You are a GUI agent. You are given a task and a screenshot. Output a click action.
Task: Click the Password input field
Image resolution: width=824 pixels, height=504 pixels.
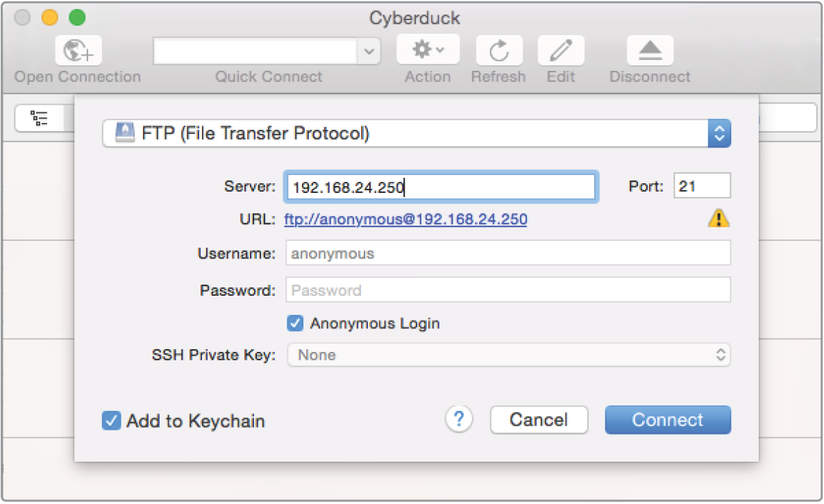[508, 290]
